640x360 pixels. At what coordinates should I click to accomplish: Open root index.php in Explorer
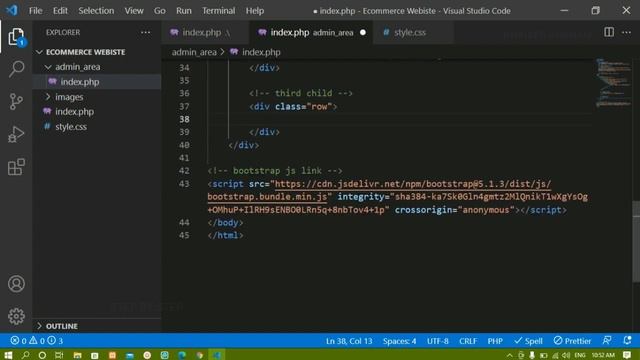pyautogui.click(x=74, y=111)
